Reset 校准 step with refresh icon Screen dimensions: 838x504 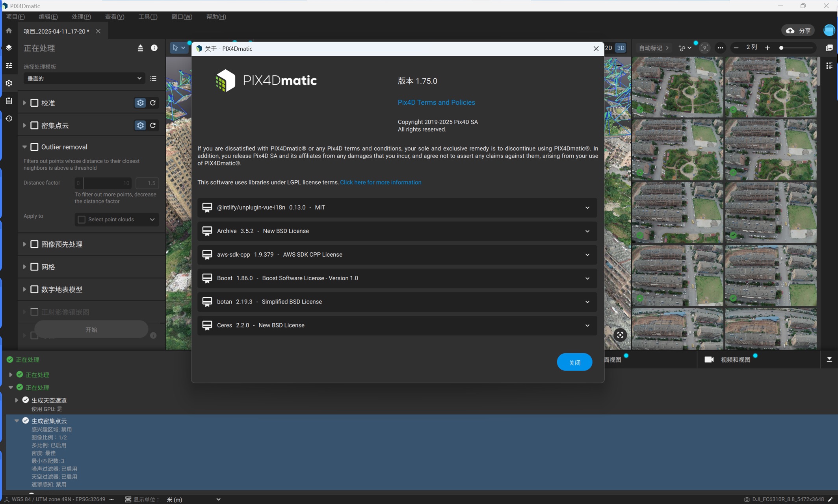153,103
